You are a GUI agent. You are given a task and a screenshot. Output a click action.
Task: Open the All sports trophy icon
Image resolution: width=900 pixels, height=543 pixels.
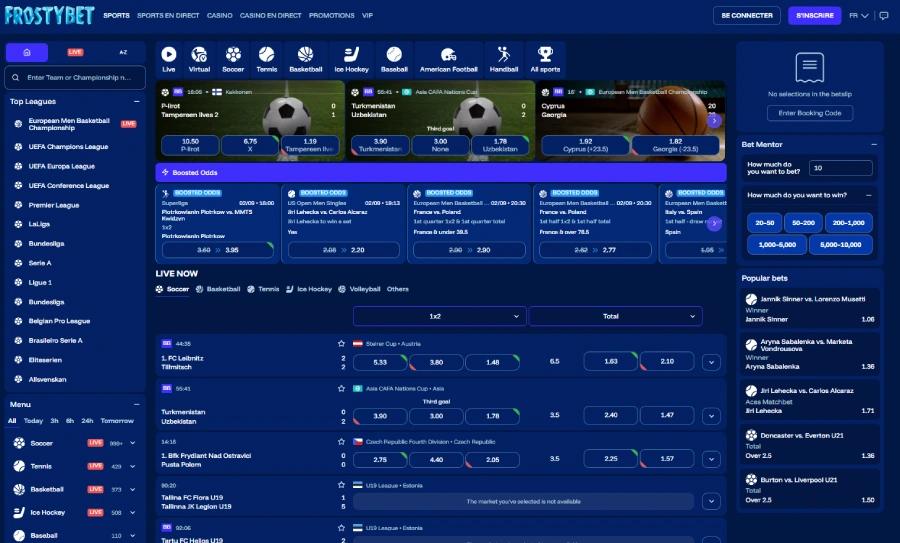[545, 60]
